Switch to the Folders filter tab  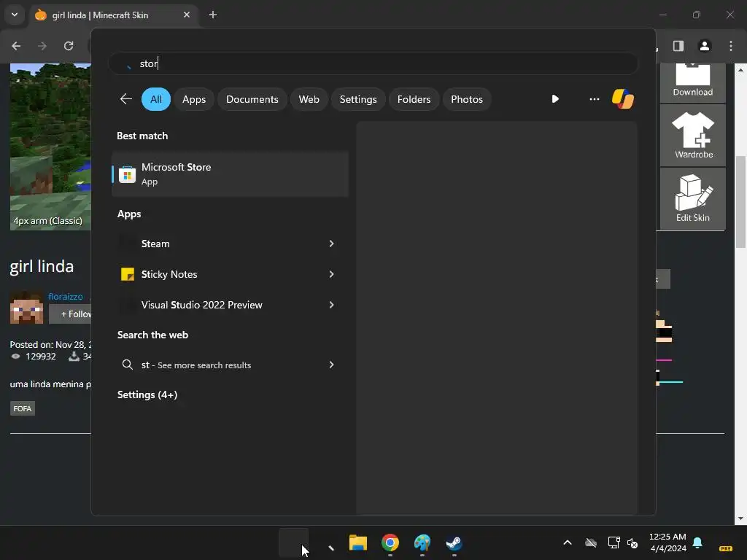(x=414, y=99)
